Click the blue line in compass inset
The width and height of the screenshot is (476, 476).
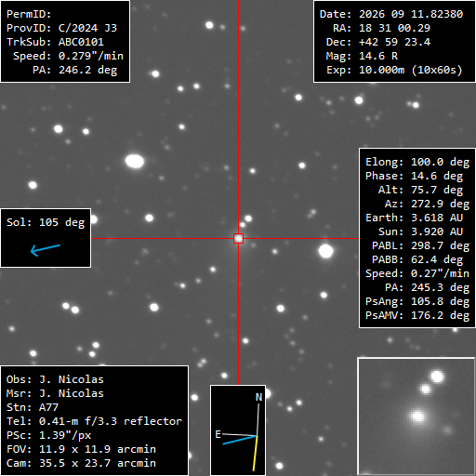click(x=240, y=440)
